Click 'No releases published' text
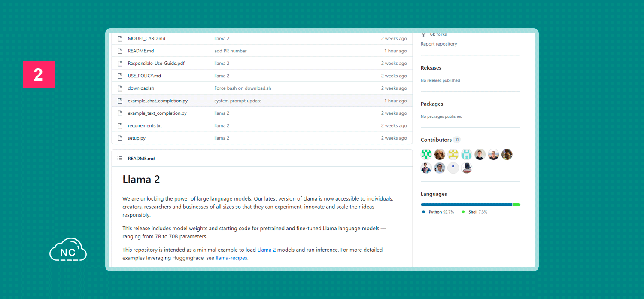Viewport: 644px width, 299px height. 440,80
